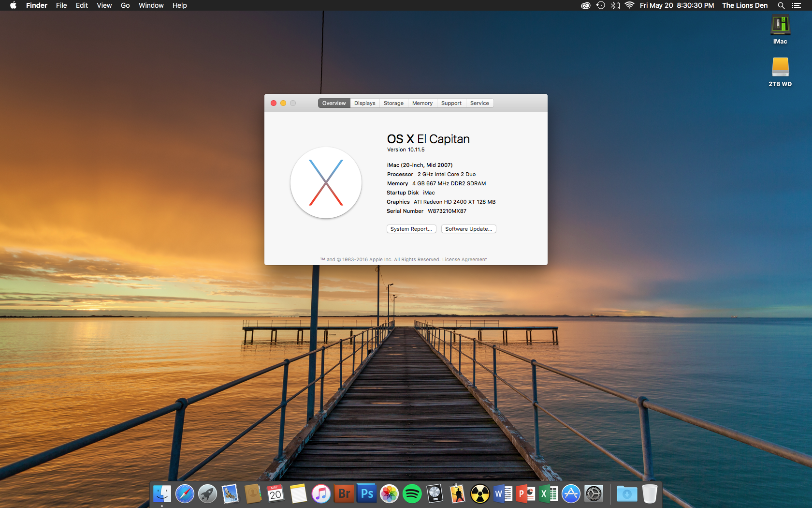The image size is (812, 508).
Task: Open System Preferences gear in Dock
Action: pos(594,493)
